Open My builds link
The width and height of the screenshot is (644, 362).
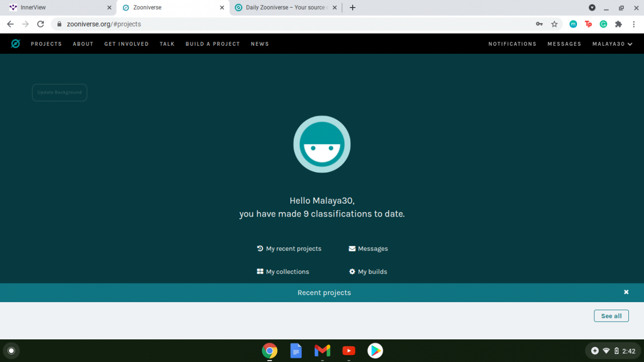[x=368, y=271]
